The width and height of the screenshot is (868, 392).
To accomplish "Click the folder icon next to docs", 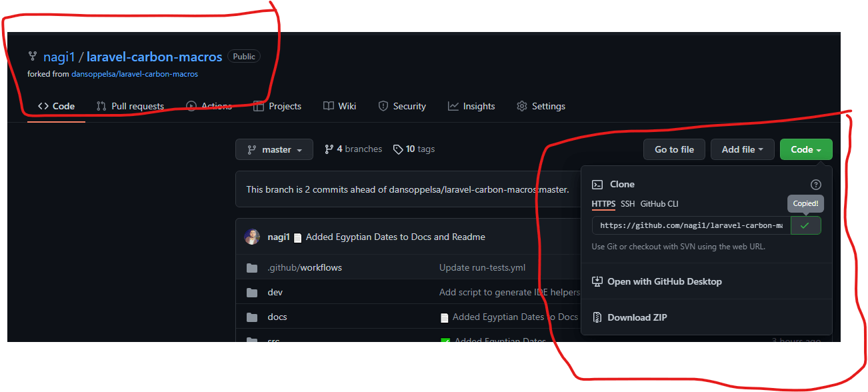I will point(252,316).
